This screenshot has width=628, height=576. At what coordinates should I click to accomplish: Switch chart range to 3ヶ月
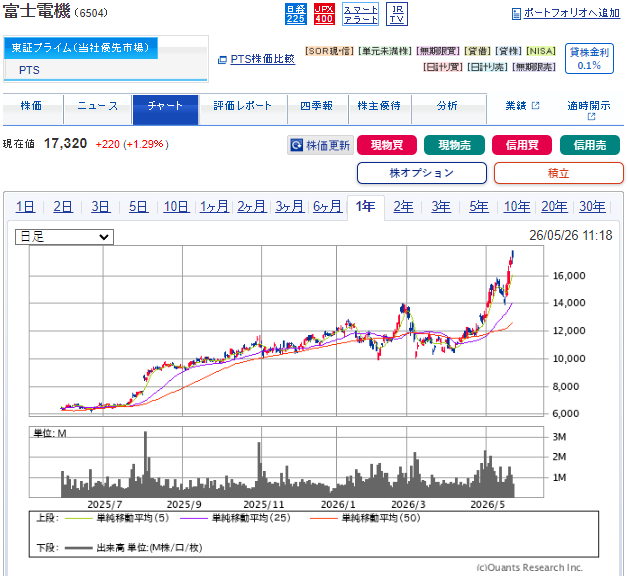point(290,207)
